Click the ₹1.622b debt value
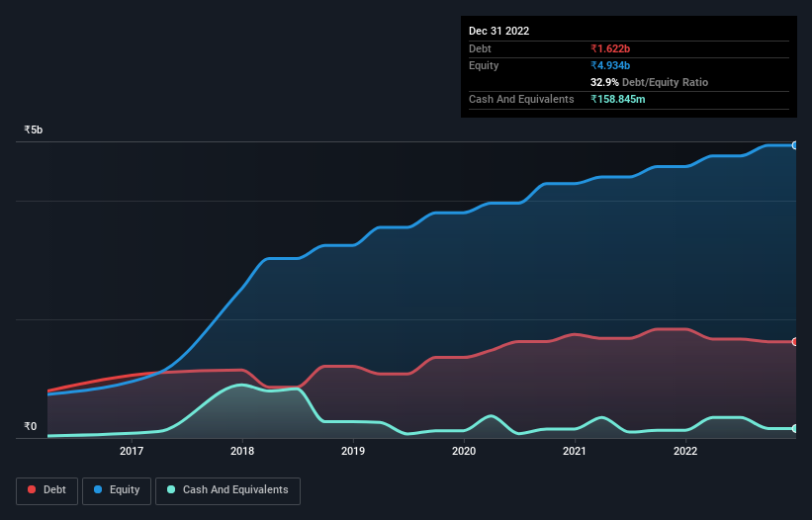812x520 pixels. 610,48
